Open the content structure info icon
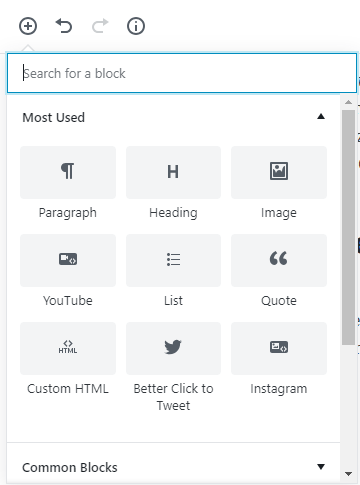Screen dimensions: 360x485 pos(136,26)
